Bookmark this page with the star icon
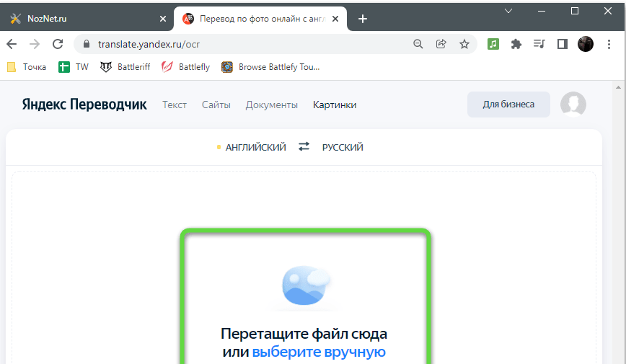Image resolution: width=626 pixels, height=364 pixels. [x=464, y=44]
